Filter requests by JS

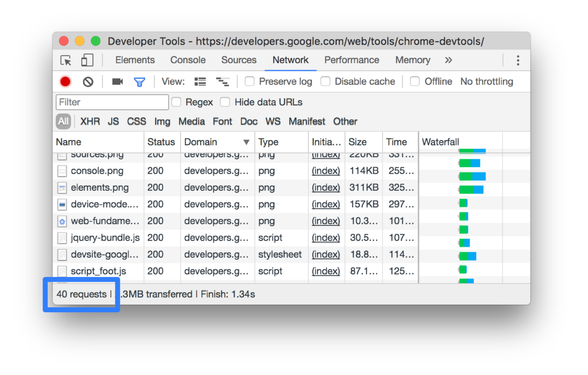click(113, 121)
